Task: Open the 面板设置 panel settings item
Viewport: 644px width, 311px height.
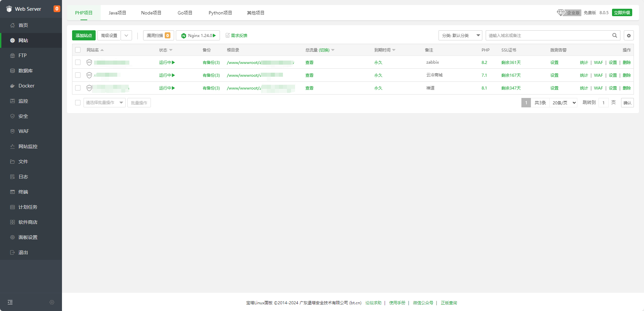Action: tap(31, 237)
